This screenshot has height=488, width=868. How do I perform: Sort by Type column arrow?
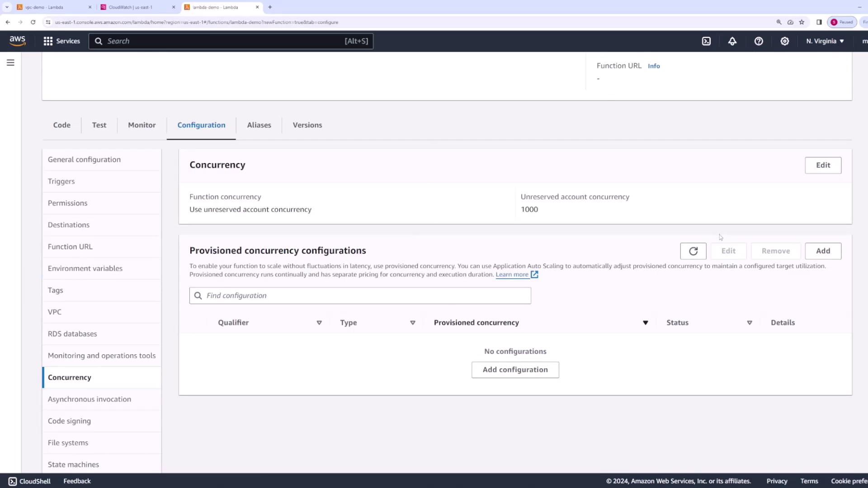click(413, 323)
